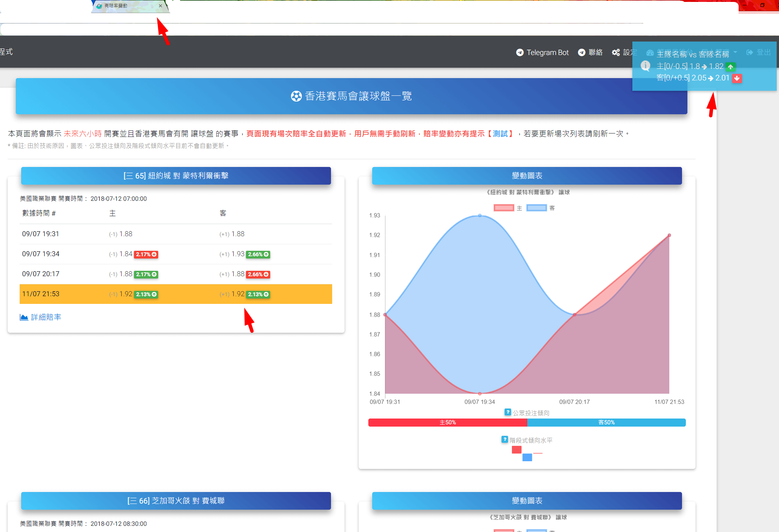Image resolution: width=779 pixels, height=532 pixels.
Task: Click the 聯絡 contact icon
Action: pyautogui.click(x=582, y=52)
